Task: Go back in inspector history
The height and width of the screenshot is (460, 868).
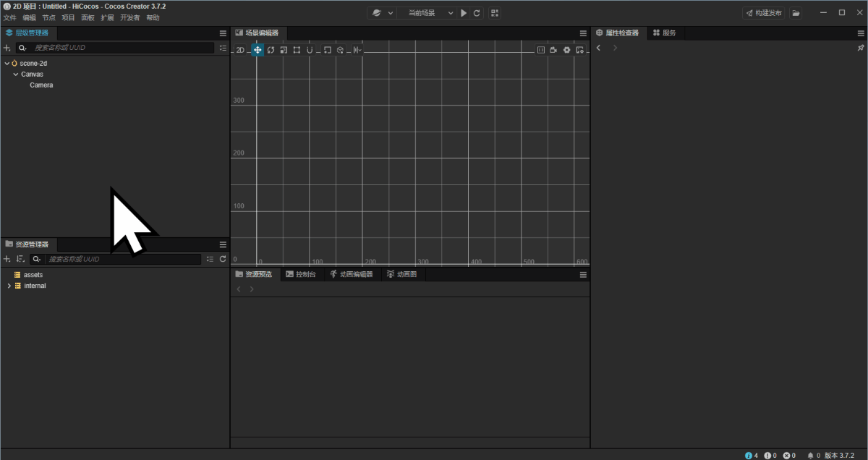Action: tap(599, 48)
